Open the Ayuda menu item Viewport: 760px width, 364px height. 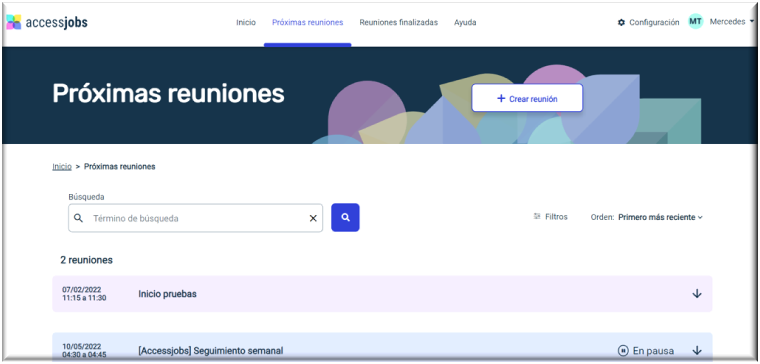[465, 22]
